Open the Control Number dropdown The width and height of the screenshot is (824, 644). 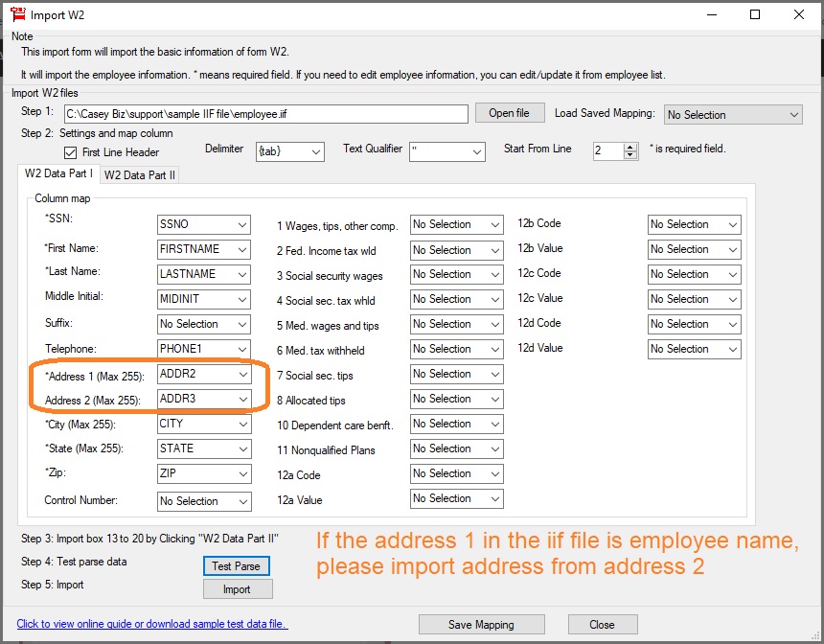pyautogui.click(x=204, y=501)
